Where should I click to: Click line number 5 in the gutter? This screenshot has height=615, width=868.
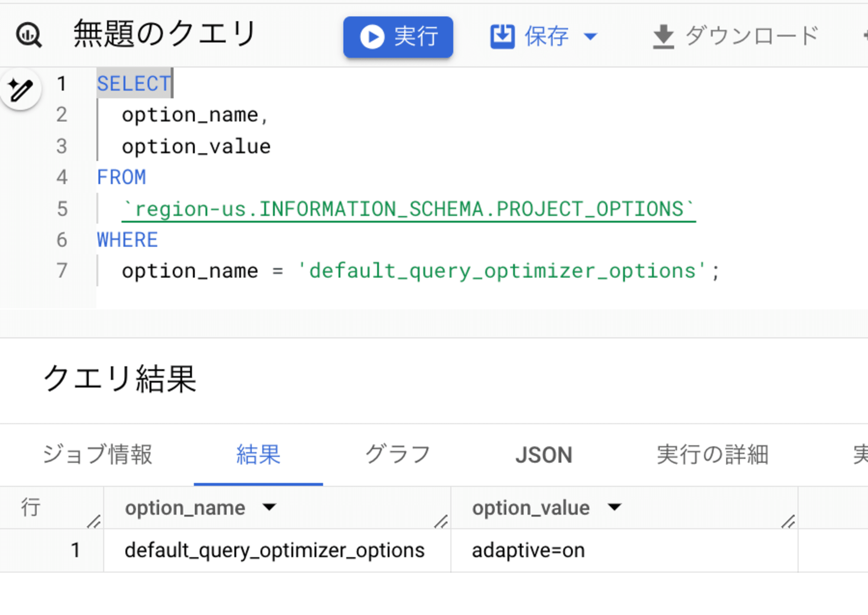[x=62, y=209]
